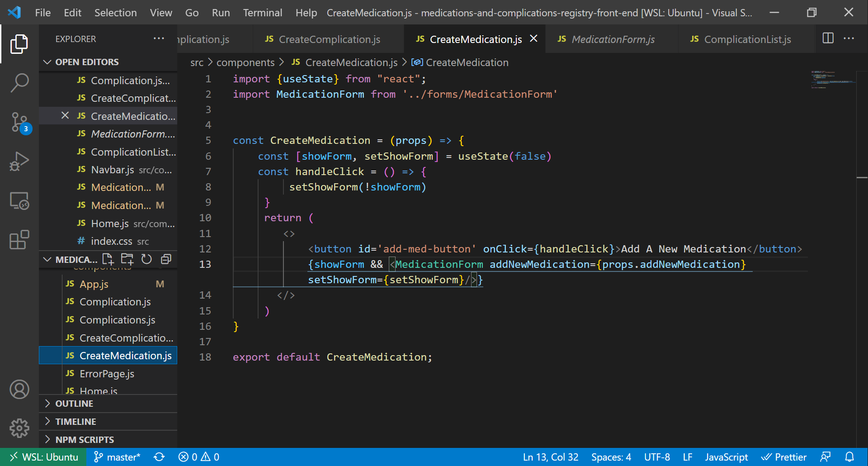Open the Manage gear settings icon
Viewport: 868px width, 466px height.
[x=19, y=428]
